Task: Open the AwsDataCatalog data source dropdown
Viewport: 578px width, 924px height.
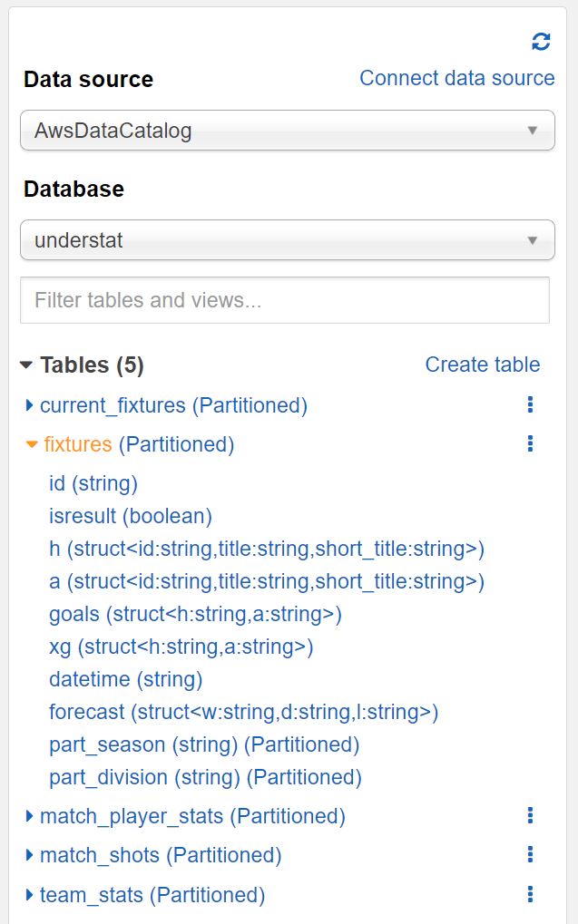Action: tap(287, 131)
